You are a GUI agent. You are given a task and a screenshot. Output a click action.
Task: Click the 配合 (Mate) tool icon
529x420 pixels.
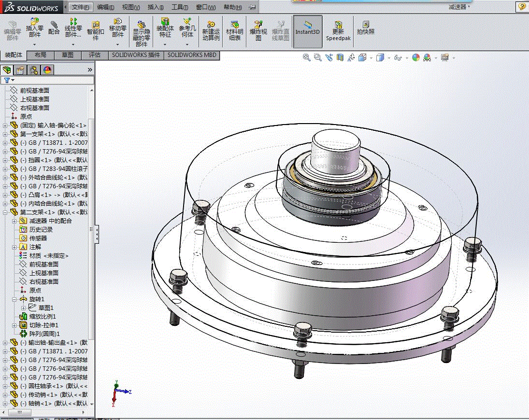point(54,28)
